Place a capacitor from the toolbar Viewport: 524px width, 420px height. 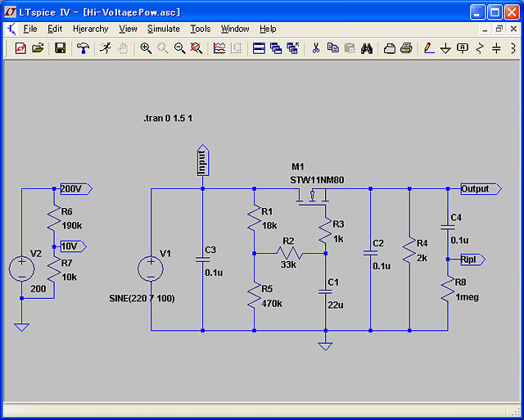(x=497, y=49)
